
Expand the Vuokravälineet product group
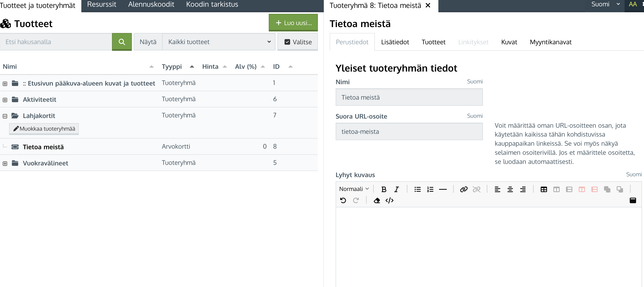[5, 164]
